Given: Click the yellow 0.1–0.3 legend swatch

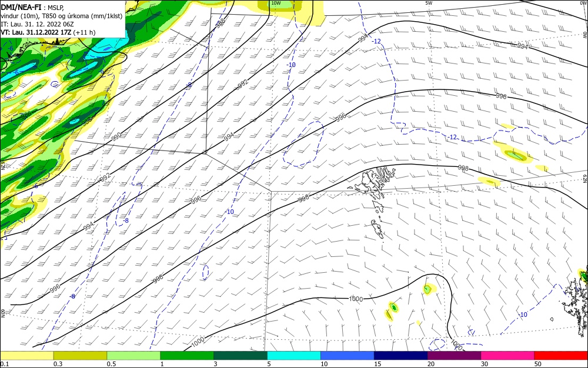Looking at the screenshot, I should 26,356.
